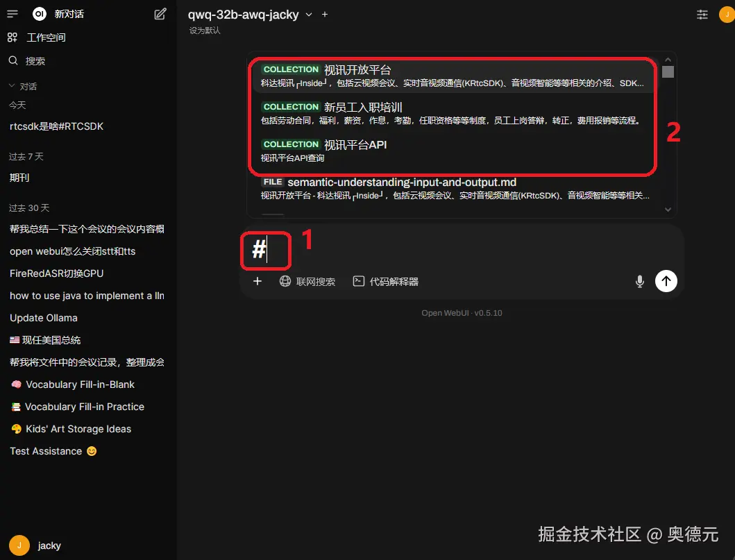Image resolution: width=735 pixels, height=560 pixels.
Task: Click scroll down arrow in suggestion list
Action: (x=668, y=210)
